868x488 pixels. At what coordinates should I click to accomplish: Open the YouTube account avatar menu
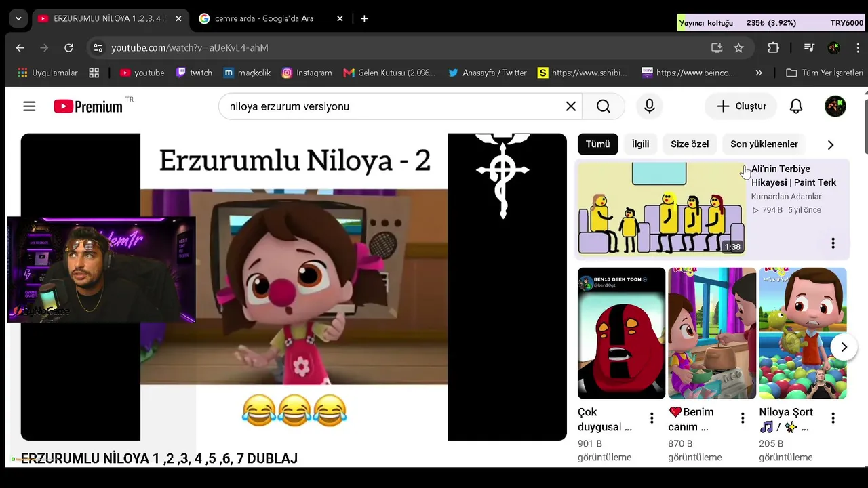[835, 106]
